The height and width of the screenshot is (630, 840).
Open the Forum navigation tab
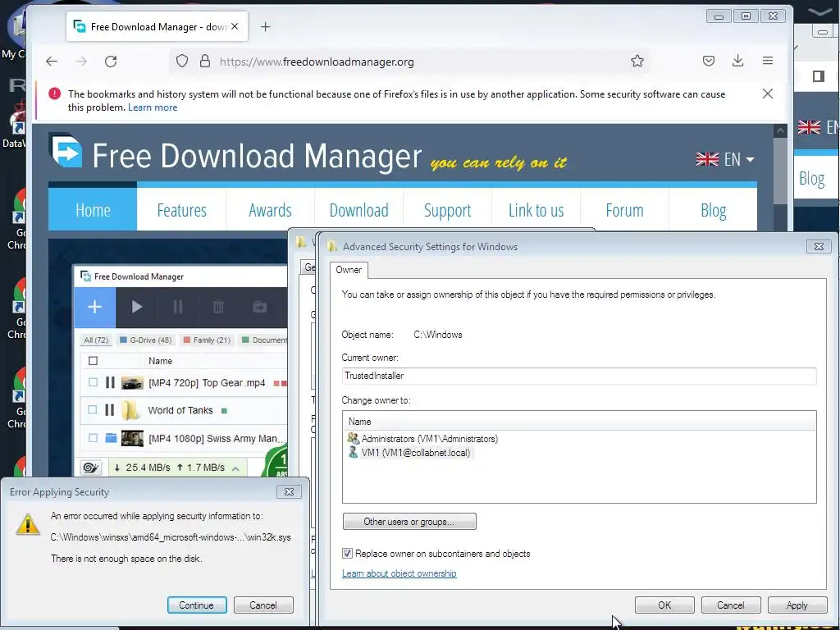pyautogui.click(x=624, y=210)
